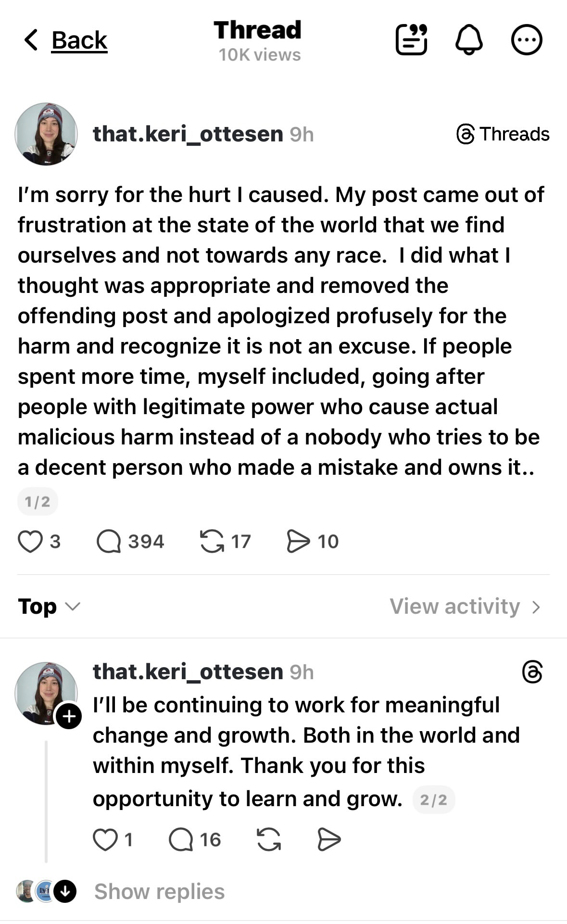Follow user via plus badge on avatar
Image resolution: width=567 pixels, height=924 pixels.
69,716
